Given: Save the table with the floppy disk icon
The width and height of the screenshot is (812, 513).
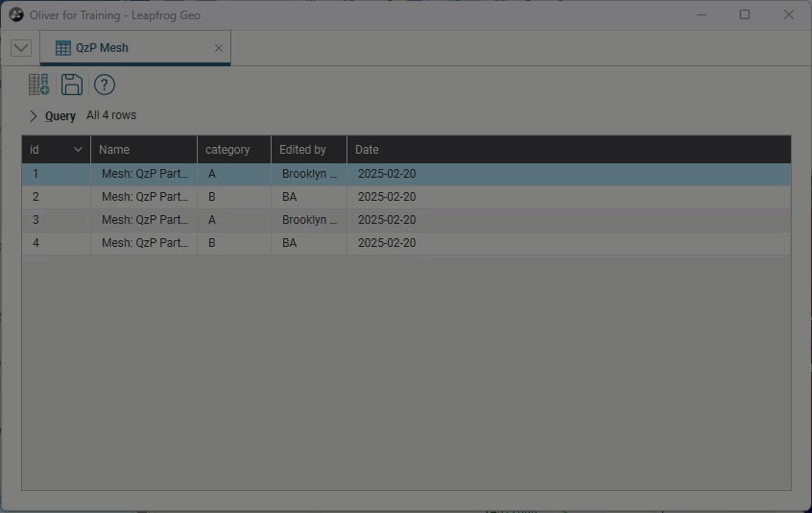Looking at the screenshot, I should (x=71, y=85).
